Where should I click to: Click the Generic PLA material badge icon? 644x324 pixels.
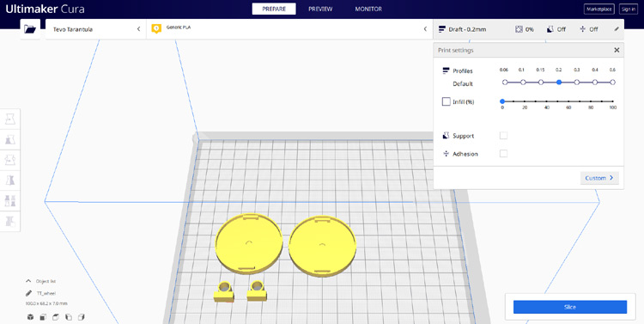pyautogui.click(x=156, y=28)
